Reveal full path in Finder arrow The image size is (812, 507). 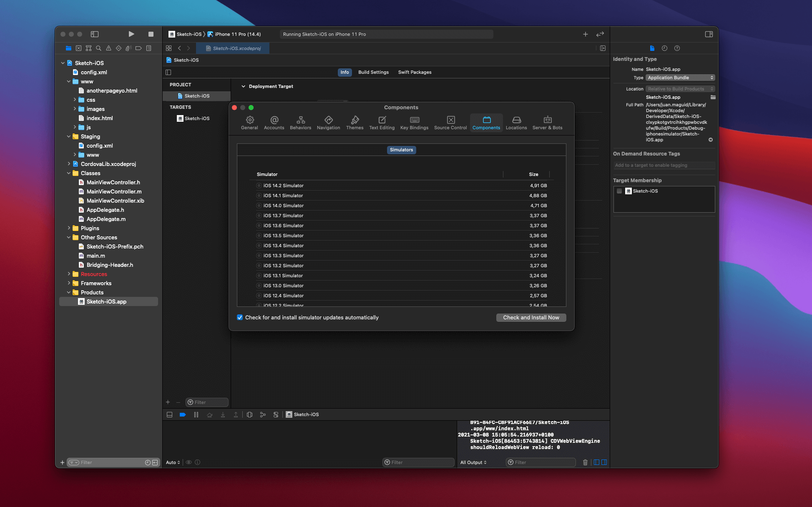[x=711, y=140]
